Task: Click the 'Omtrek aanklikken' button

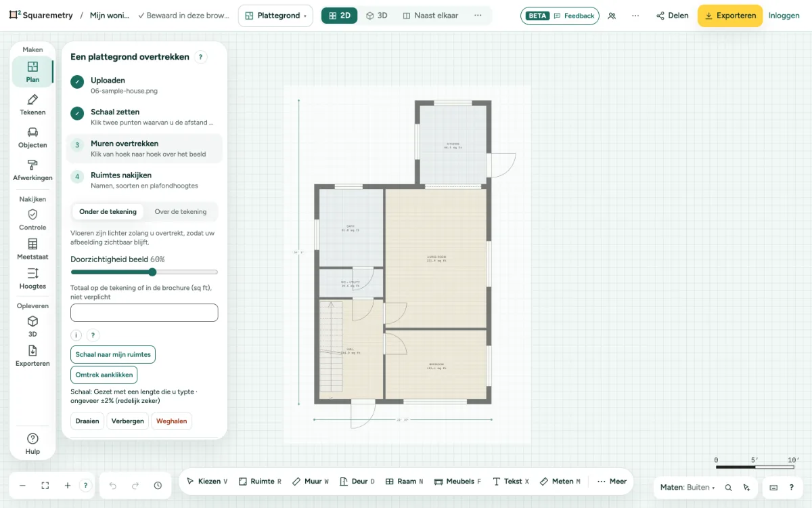Action: click(x=104, y=375)
